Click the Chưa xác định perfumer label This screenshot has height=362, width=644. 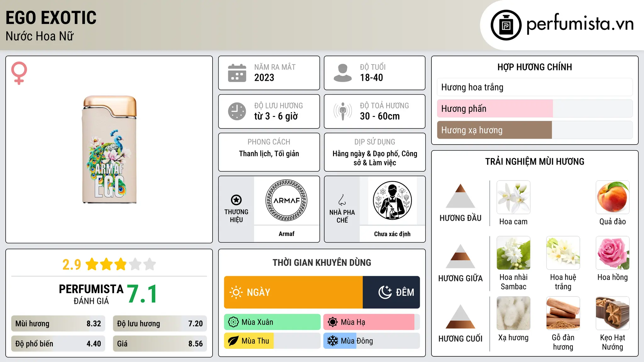click(x=392, y=234)
